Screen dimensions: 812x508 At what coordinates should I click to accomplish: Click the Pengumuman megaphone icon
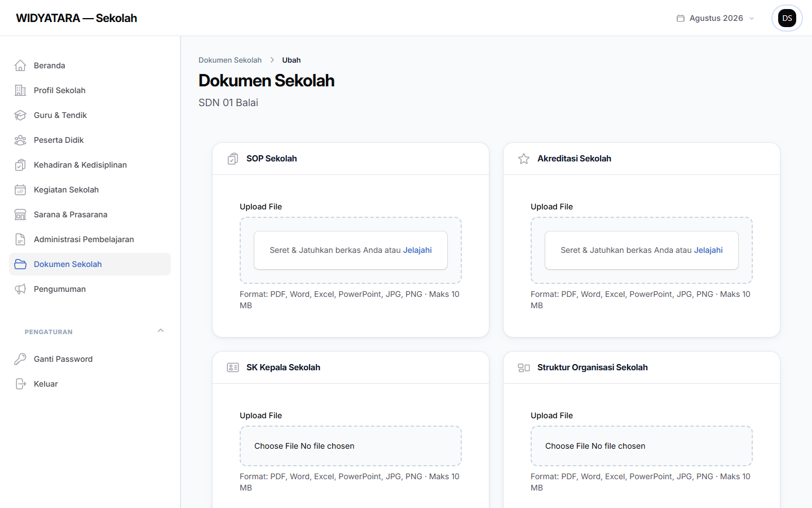(x=20, y=289)
